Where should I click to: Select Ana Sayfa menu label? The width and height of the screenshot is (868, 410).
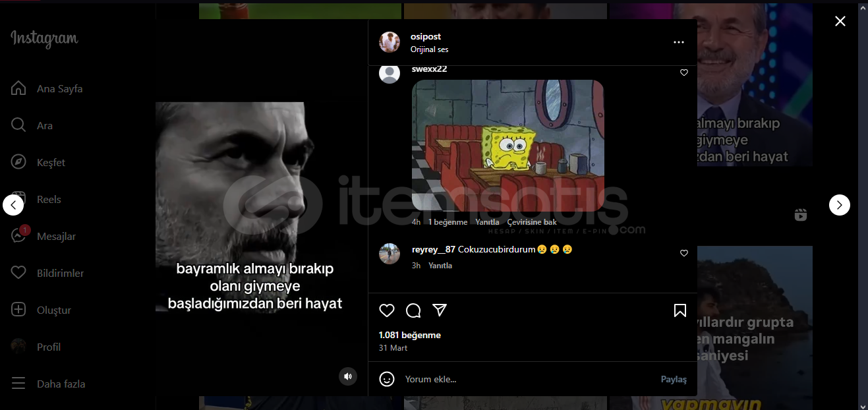59,89
